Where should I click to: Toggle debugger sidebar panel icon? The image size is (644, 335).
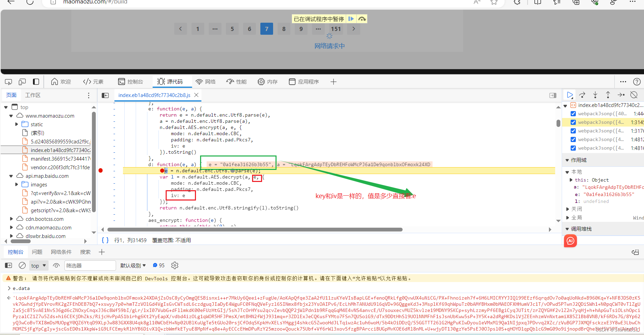pos(553,95)
